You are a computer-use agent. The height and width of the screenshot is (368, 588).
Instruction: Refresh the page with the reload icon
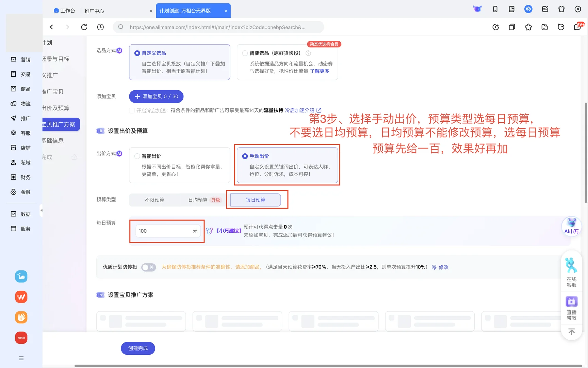pyautogui.click(x=84, y=27)
